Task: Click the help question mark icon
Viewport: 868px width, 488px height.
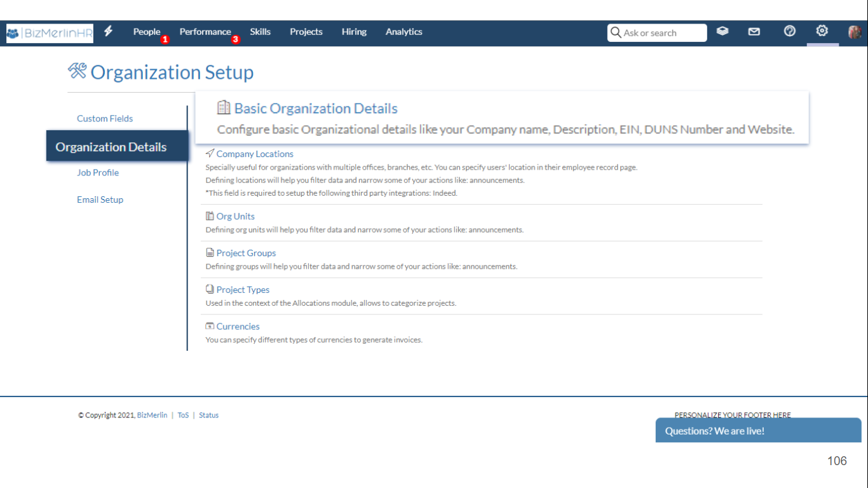Action: click(789, 30)
